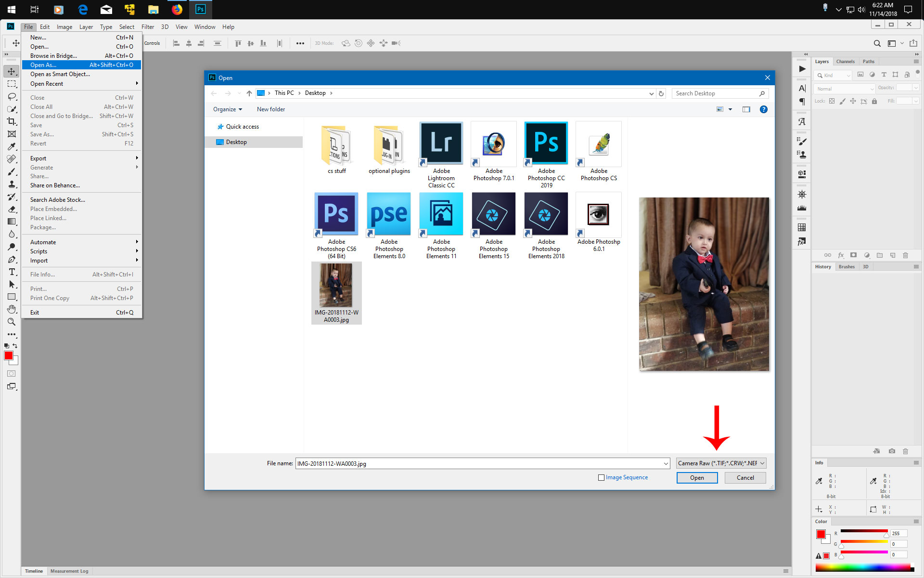Viewport: 924px width, 578px height.
Task: Choose Open As from File menu
Action: point(82,65)
